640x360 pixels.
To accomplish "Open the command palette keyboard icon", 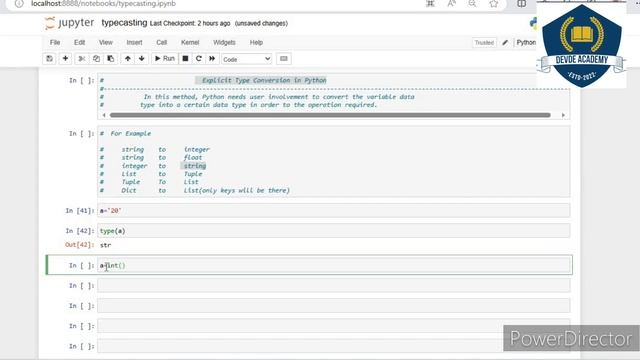I will (x=284, y=59).
